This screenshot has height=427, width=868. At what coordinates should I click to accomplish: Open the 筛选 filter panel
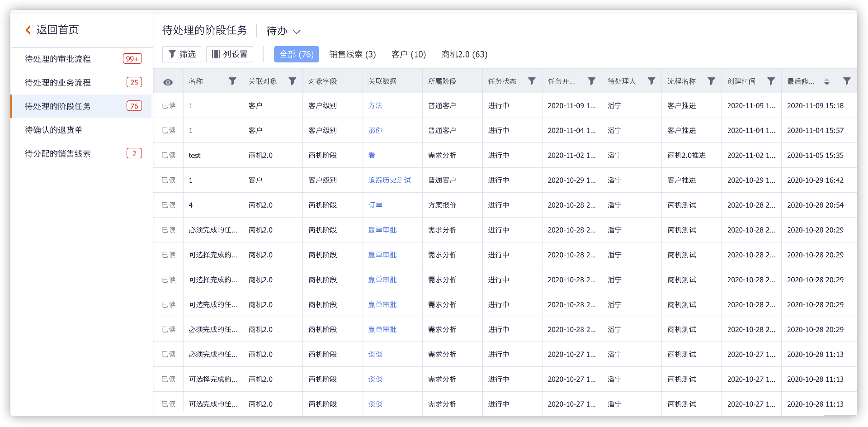[182, 54]
